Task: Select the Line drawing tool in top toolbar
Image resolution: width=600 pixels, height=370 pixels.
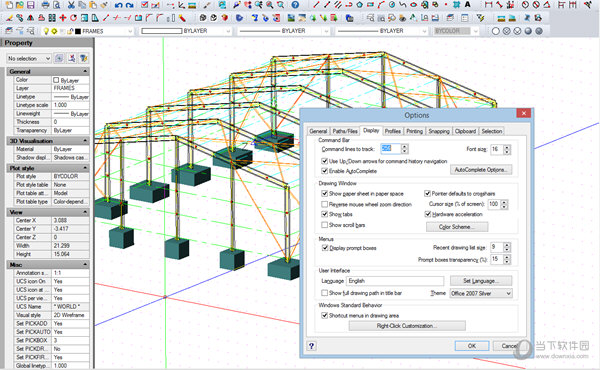Action: 316,5
